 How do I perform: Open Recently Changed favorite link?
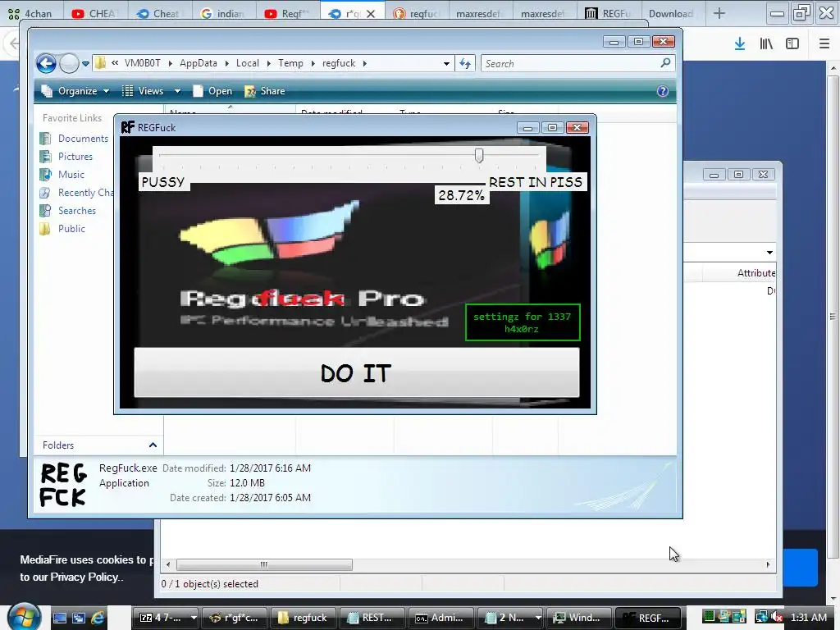pos(76,193)
